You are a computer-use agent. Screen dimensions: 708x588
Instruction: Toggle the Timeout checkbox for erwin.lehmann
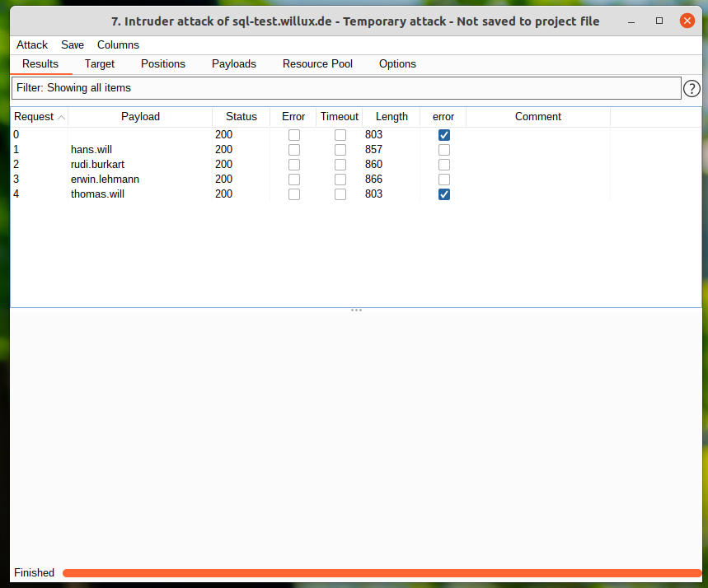(x=340, y=179)
